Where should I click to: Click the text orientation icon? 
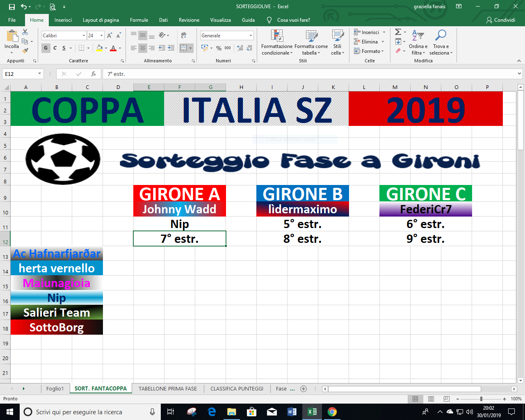coord(162,36)
